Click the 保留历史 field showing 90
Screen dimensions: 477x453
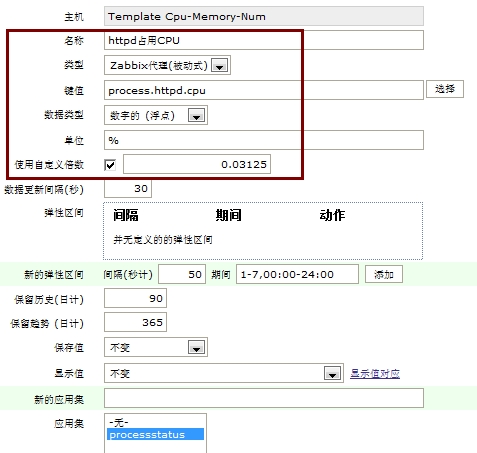click(x=135, y=298)
